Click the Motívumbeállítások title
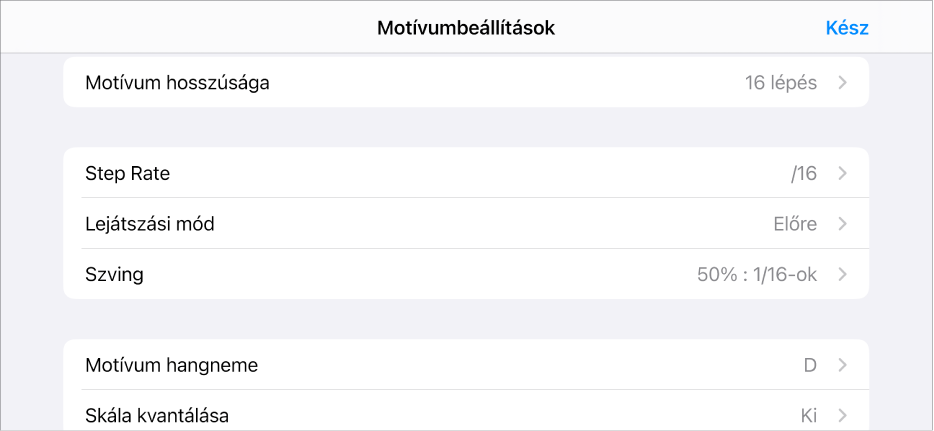The image size is (934, 431). [x=466, y=28]
